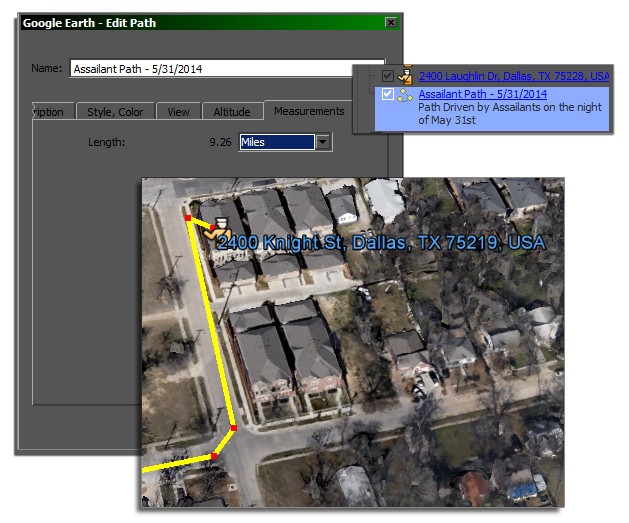
Task: Open the Miles unit dropdown arrow
Action: pos(323,142)
